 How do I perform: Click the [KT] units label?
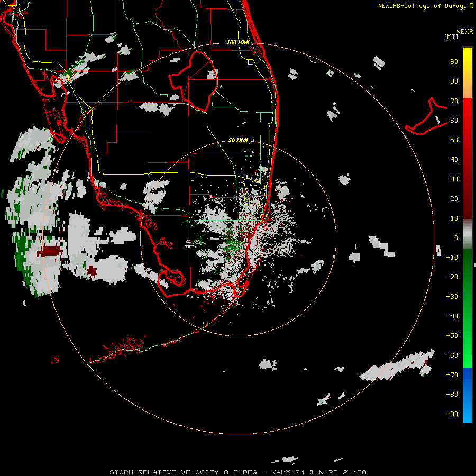[452, 36]
